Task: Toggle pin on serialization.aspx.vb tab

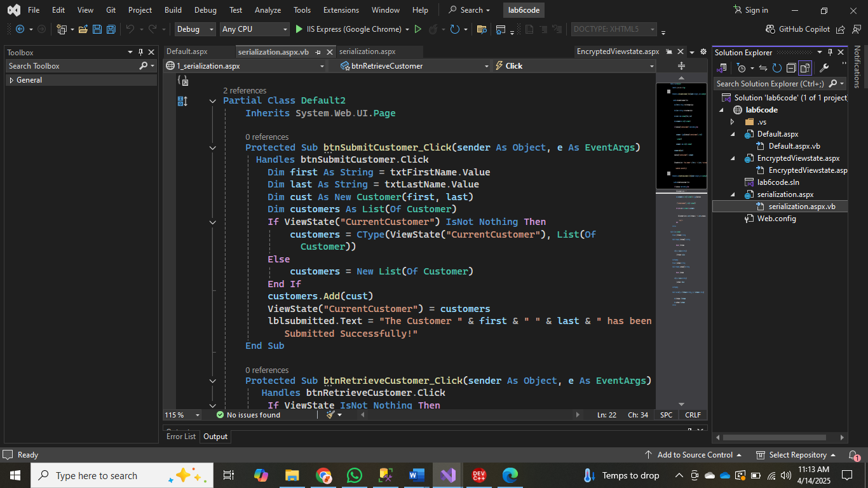Action: pyautogui.click(x=318, y=52)
